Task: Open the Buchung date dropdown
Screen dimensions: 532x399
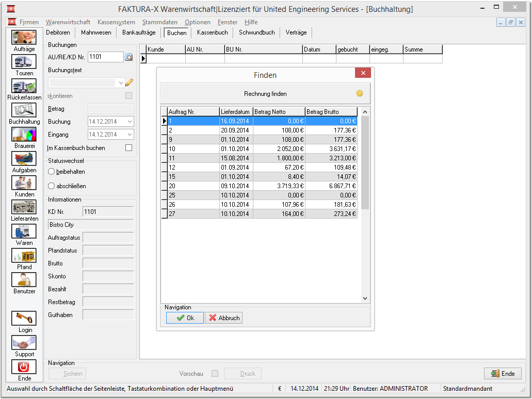Action: [x=130, y=121]
